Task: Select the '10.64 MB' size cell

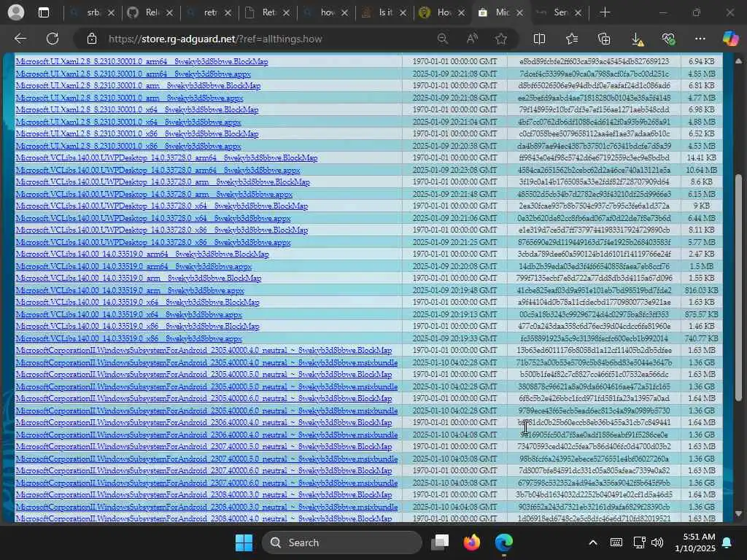Action: (x=701, y=170)
